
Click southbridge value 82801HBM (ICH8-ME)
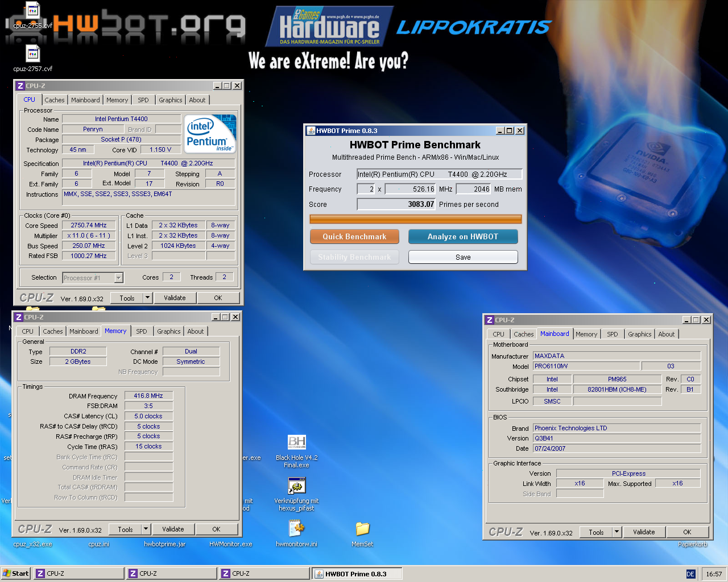point(617,389)
